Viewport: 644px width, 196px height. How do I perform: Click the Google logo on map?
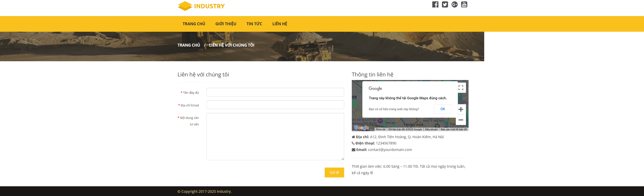(x=361, y=128)
